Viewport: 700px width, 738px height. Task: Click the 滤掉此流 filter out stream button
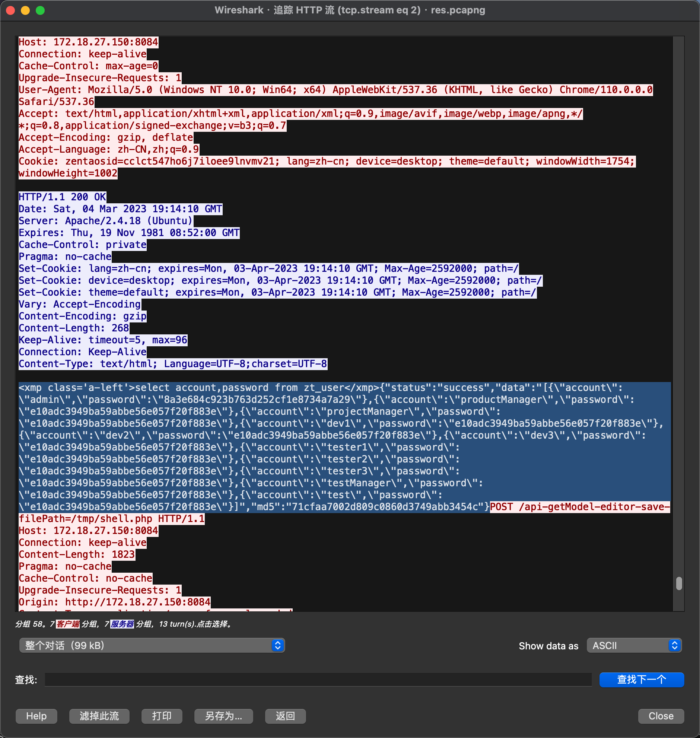tap(99, 716)
